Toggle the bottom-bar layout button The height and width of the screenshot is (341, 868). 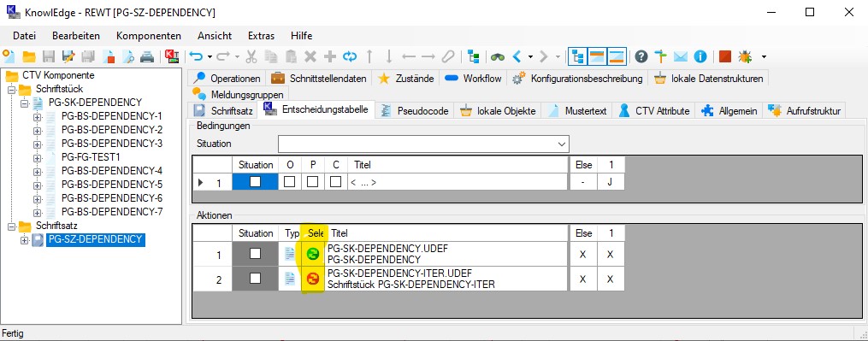pos(617,56)
